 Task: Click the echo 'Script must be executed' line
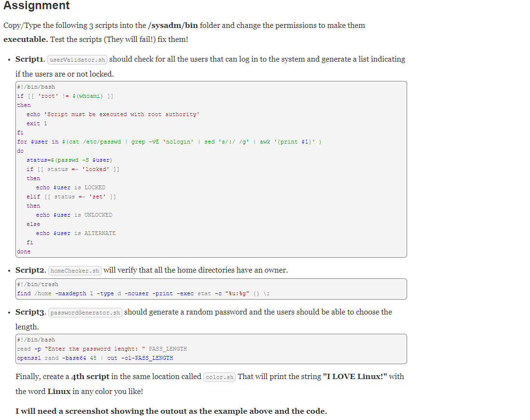pyautogui.click(x=113, y=115)
